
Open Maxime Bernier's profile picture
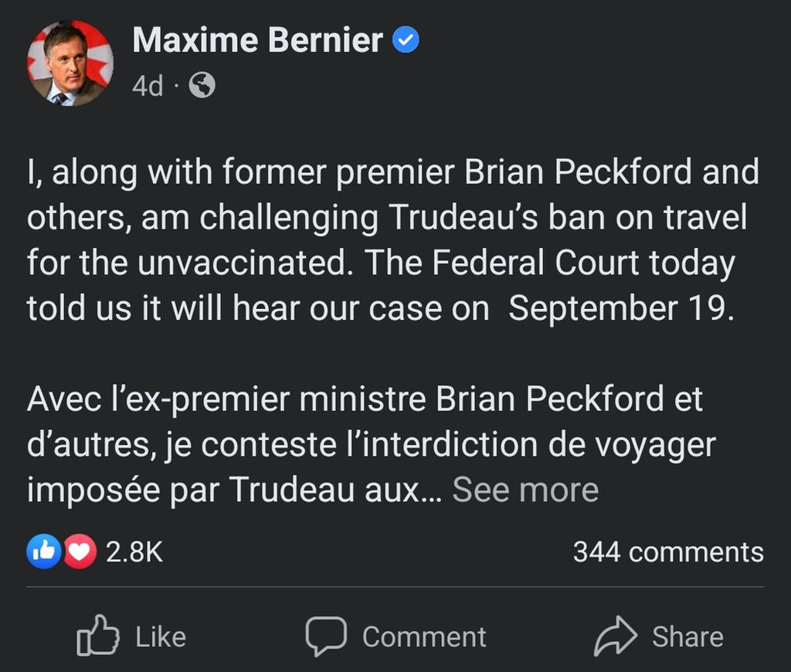(70, 63)
